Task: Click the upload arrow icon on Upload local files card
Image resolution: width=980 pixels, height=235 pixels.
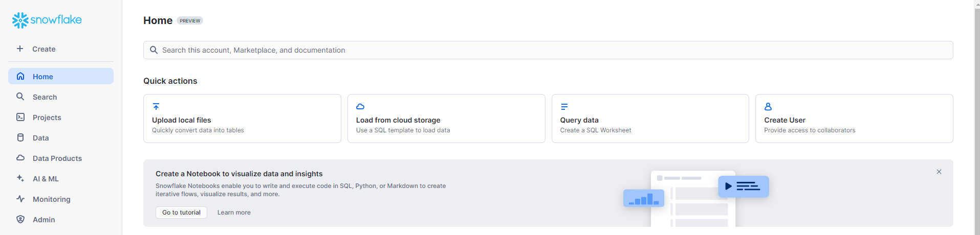Action: pyautogui.click(x=156, y=107)
